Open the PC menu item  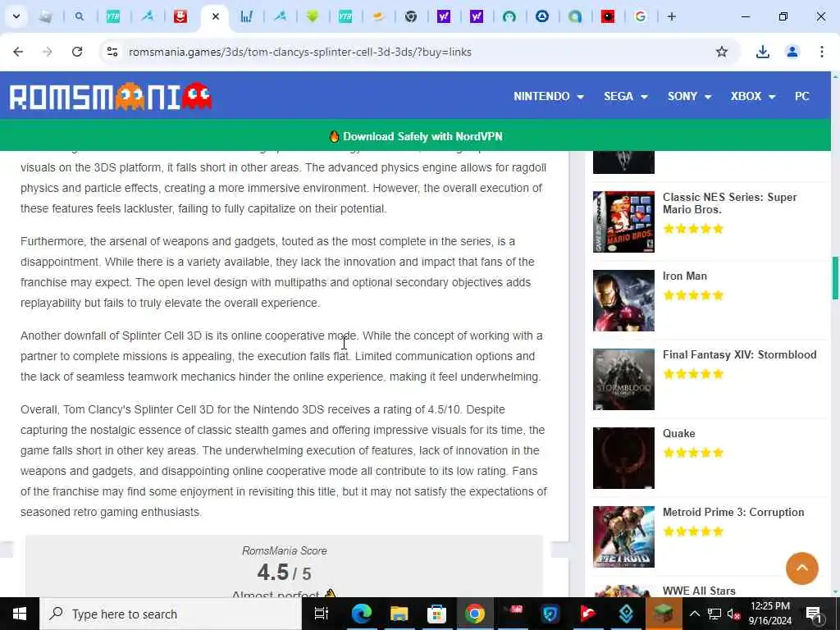(x=802, y=97)
